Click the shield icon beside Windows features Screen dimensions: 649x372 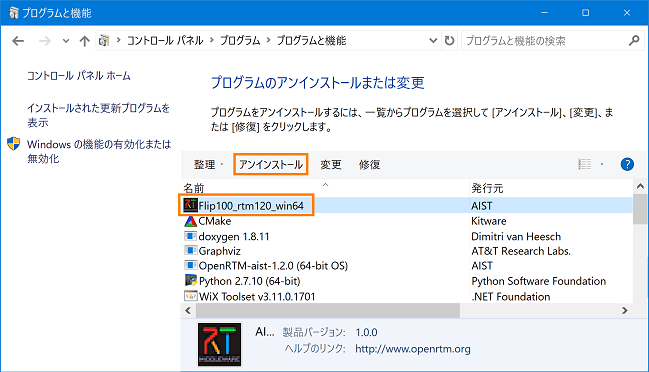tap(14, 144)
